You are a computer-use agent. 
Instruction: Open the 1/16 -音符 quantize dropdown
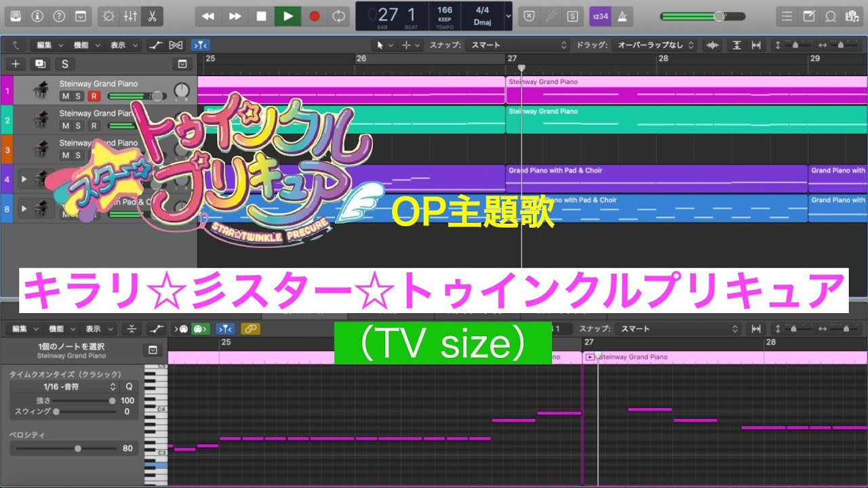click(64, 387)
